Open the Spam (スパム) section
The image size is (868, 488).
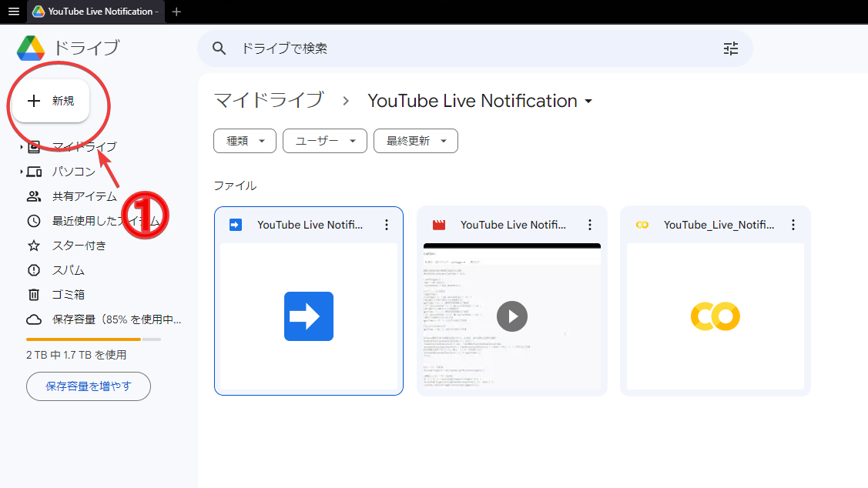(34, 269)
